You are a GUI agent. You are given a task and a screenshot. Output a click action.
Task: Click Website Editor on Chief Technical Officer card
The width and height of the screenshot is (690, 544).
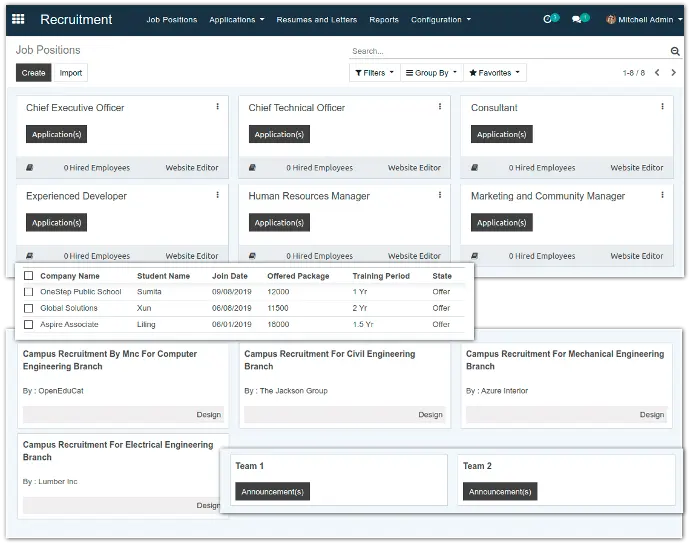click(414, 168)
